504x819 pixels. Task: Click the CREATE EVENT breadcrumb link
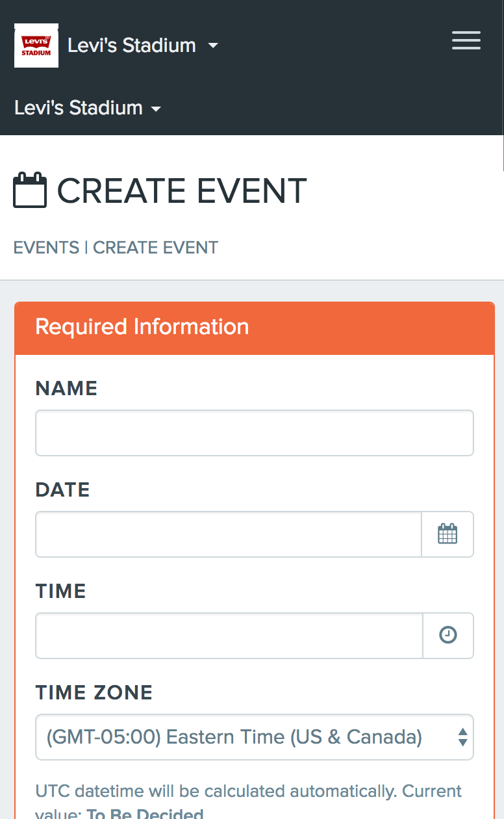pyautogui.click(x=156, y=248)
